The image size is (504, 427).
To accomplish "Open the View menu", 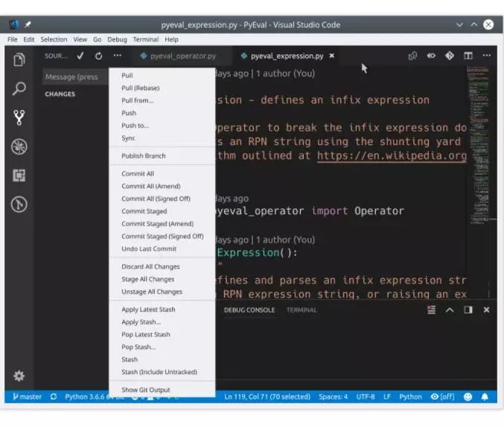I will point(80,39).
